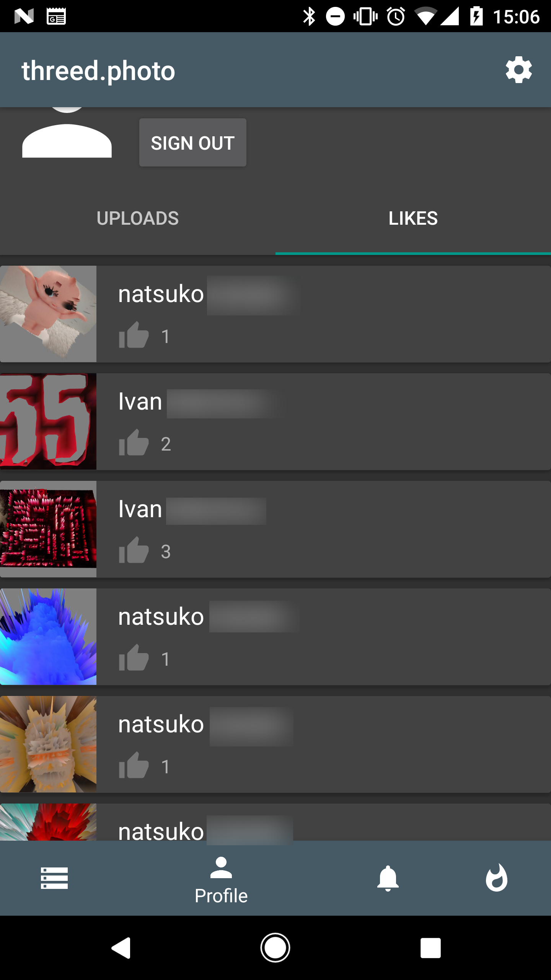Image resolution: width=551 pixels, height=980 pixels.
Task: Click the SIGN OUT button
Action: point(193,142)
